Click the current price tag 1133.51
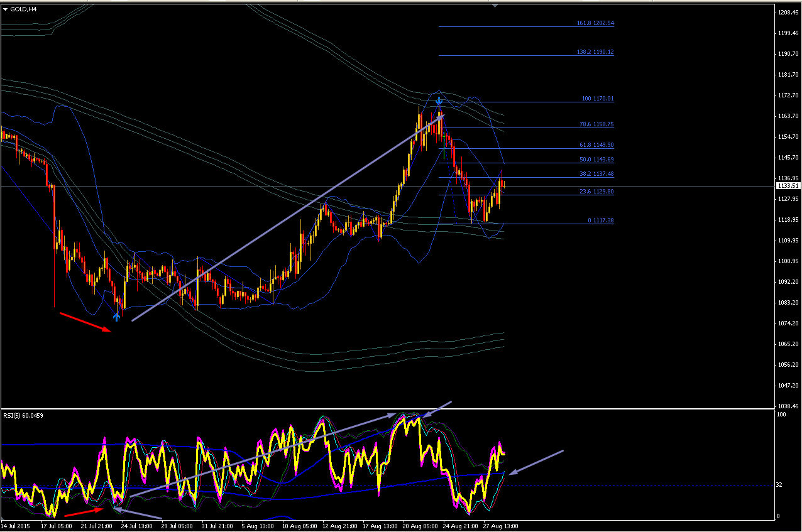The width and height of the screenshot is (802, 532). 788,186
